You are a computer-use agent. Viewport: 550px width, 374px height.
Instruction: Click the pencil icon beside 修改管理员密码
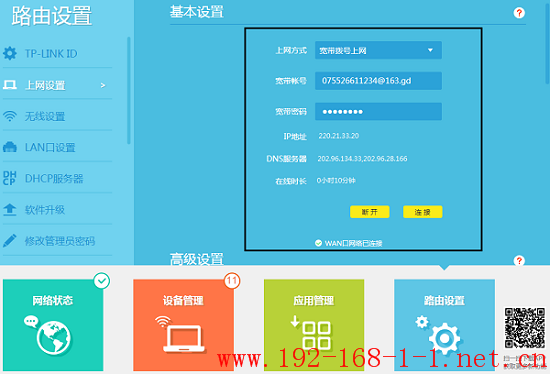pos(9,241)
